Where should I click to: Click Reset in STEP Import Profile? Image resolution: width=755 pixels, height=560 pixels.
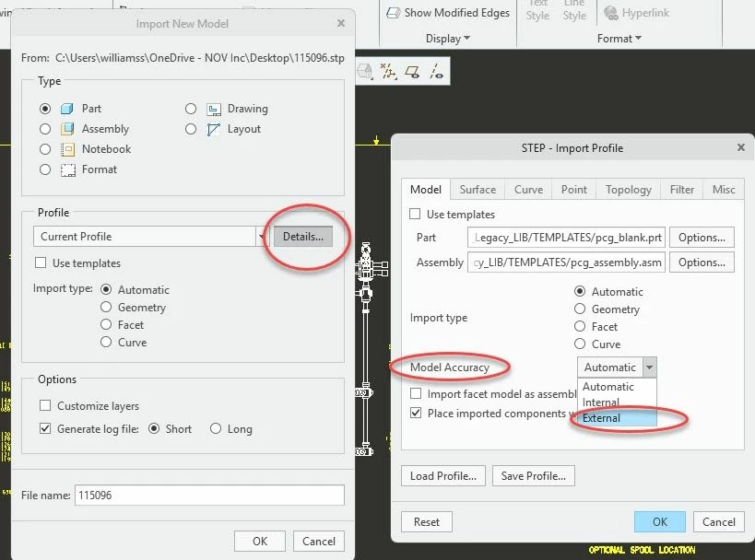click(427, 522)
